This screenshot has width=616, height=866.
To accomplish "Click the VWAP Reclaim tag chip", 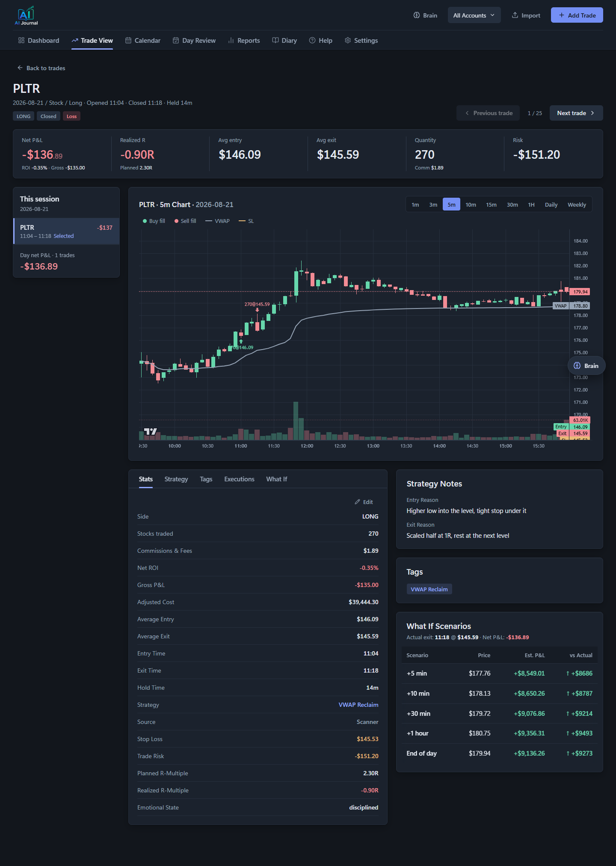I will click(429, 589).
